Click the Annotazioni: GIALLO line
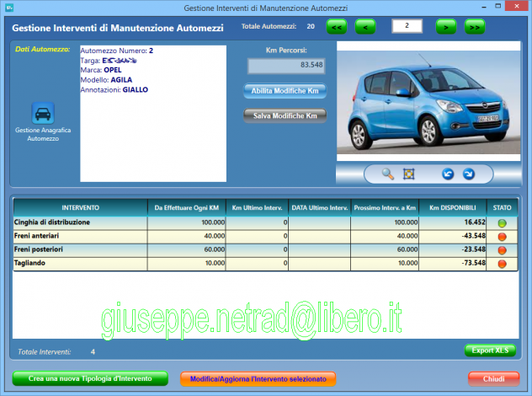 114,89
